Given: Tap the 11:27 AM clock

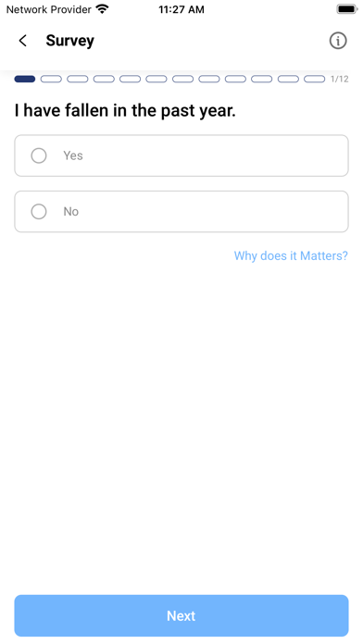Looking at the screenshot, I should (181, 9).
